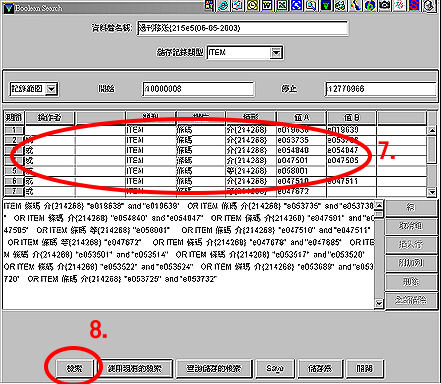Click the 開始 field containing 10000008
441x384 pixels.
[x=198, y=89]
